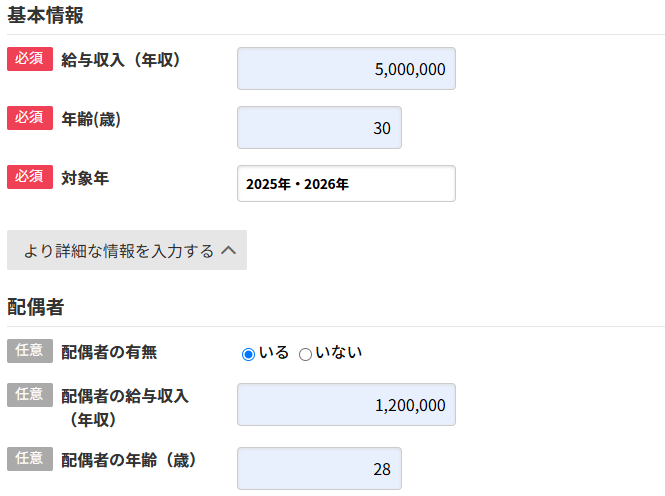The height and width of the screenshot is (496, 665).
Task: Click the 給与収入（年収） input field
Action: [346, 69]
